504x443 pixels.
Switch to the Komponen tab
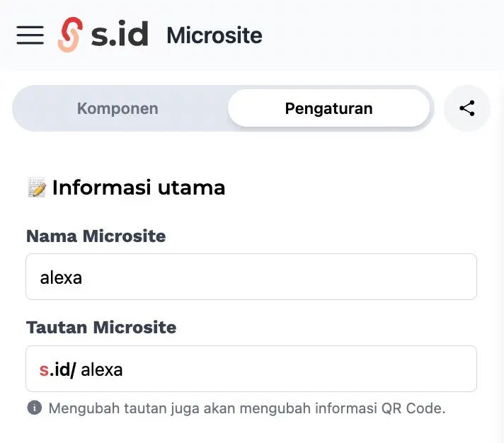click(118, 108)
